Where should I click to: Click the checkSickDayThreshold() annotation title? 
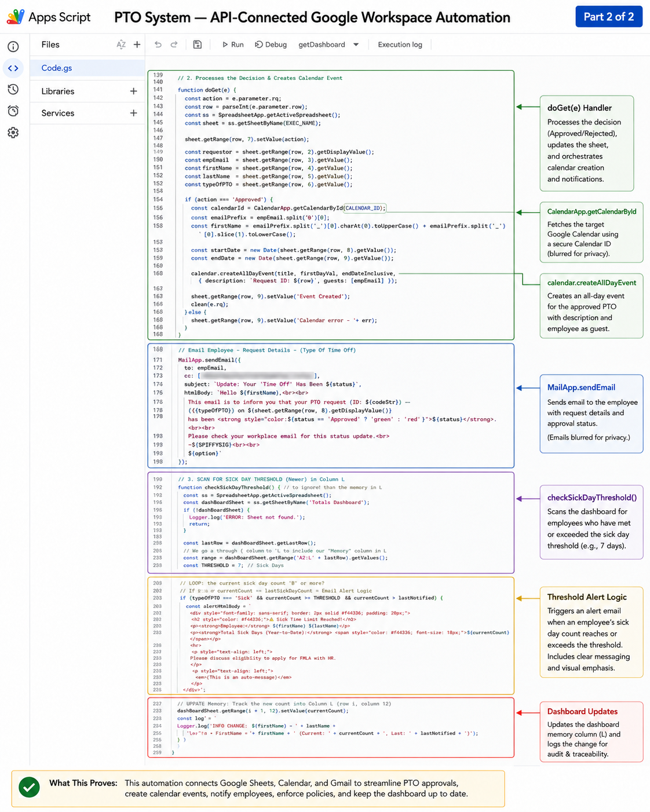591,498
